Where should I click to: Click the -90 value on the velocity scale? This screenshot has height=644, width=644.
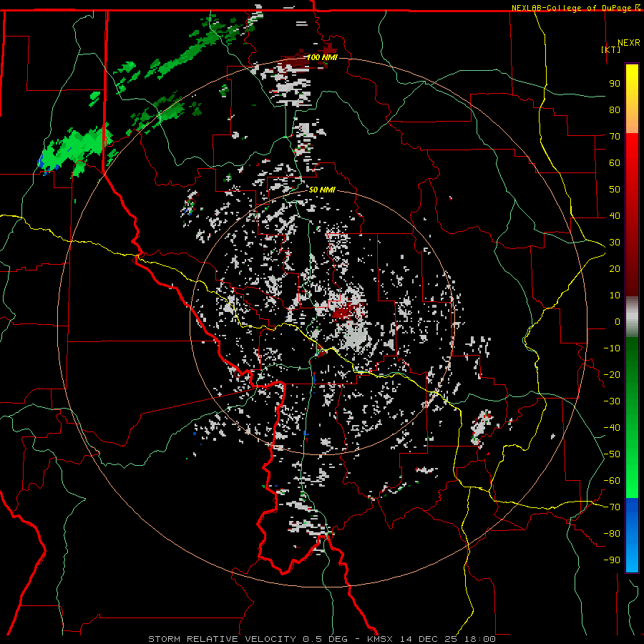612,560
